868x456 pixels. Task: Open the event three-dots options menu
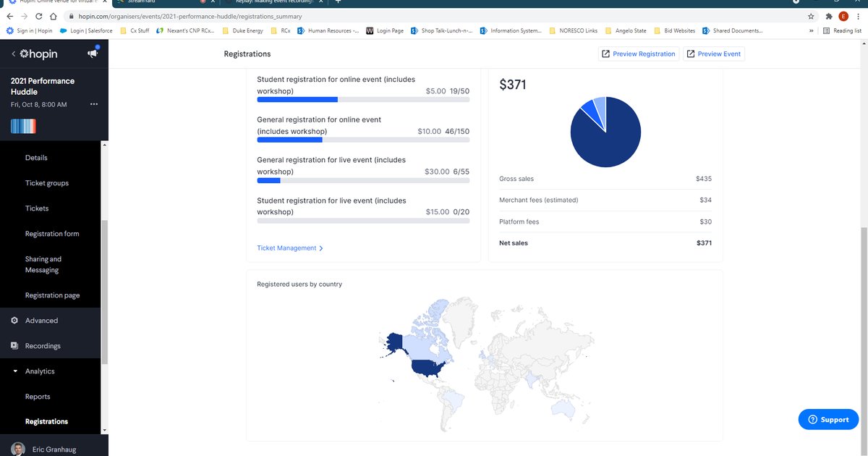[x=93, y=105]
